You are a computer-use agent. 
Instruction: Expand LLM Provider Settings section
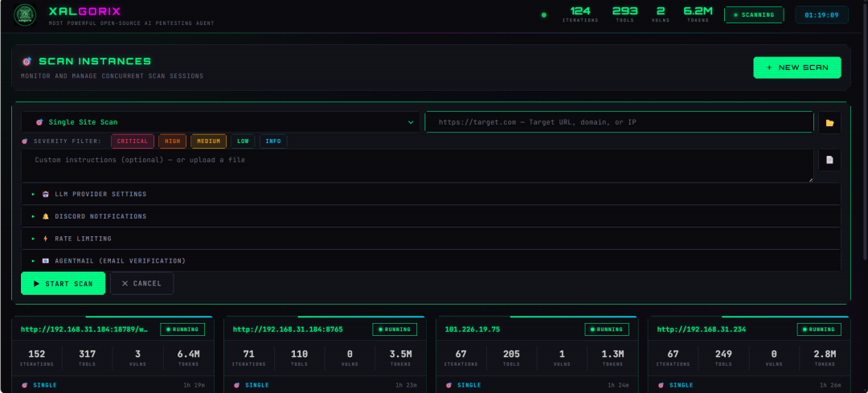click(x=432, y=194)
